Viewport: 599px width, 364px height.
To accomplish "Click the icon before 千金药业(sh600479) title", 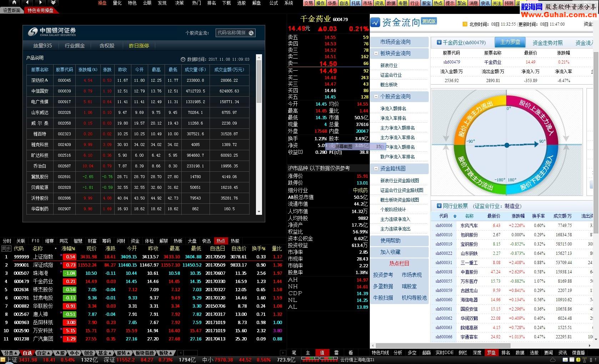I will click(439, 42).
